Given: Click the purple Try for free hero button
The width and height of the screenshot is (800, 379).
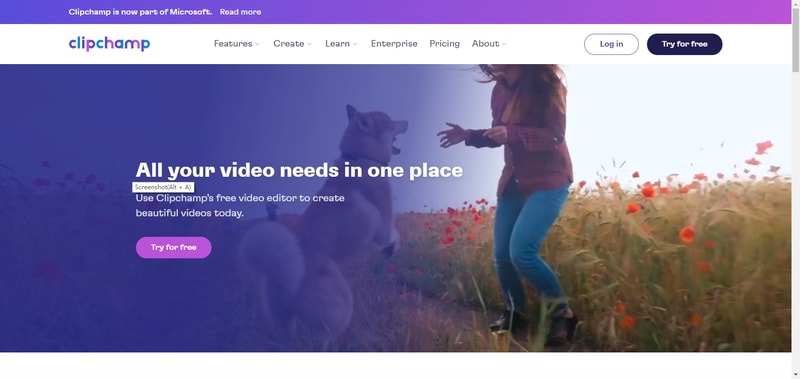Looking at the screenshot, I should point(173,247).
